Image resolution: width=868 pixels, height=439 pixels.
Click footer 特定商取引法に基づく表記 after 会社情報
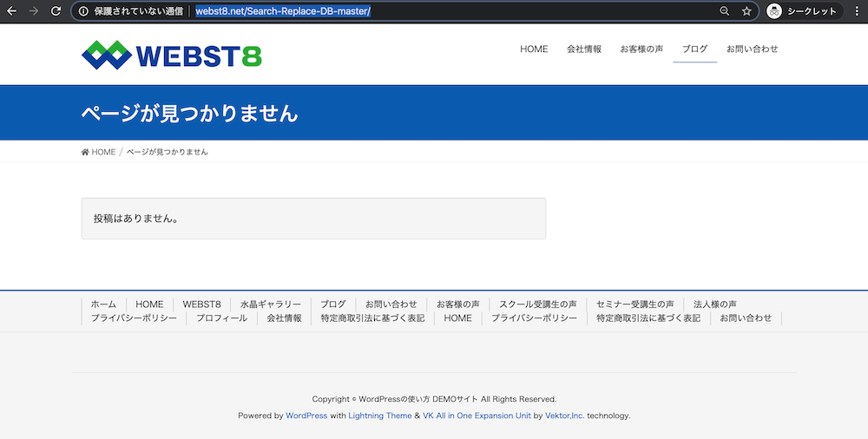[372, 318]
